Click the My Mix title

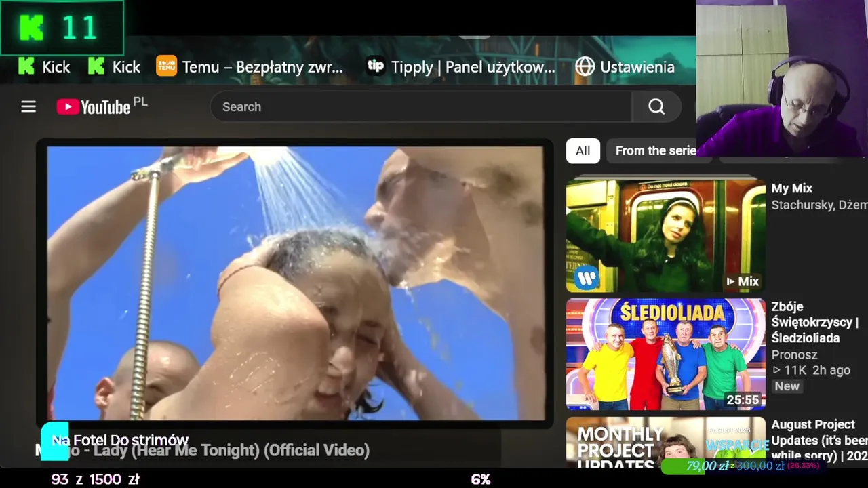pyautogui.click(x=791, y=188)
